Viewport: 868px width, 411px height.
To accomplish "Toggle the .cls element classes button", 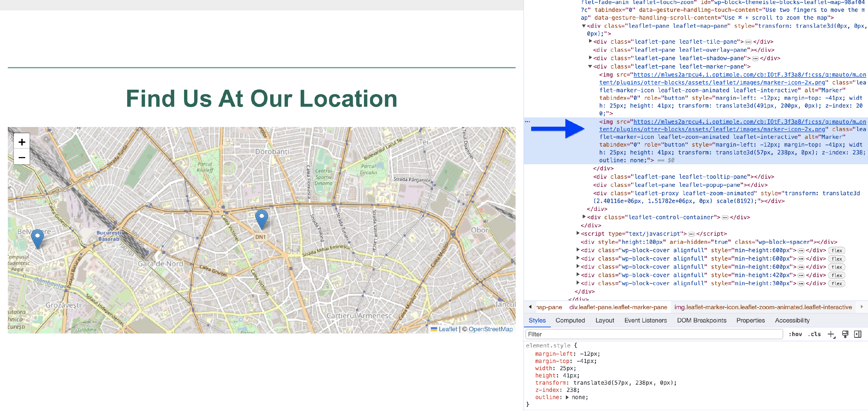I will pos(814,334).
